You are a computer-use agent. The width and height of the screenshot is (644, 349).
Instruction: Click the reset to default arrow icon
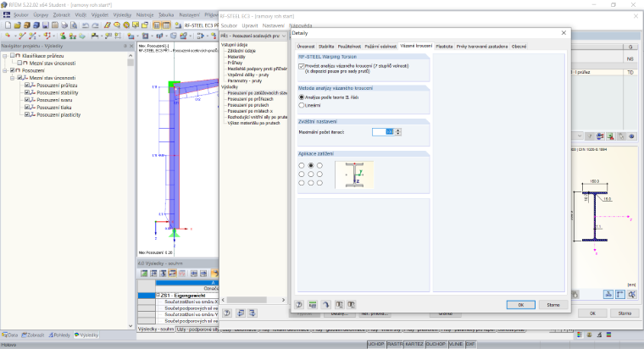326,305
